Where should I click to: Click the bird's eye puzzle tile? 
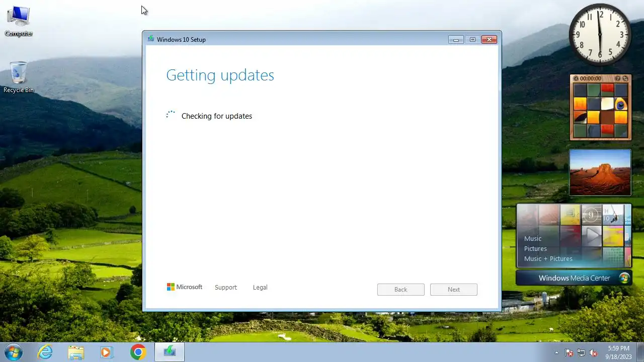tap(621, 104)
